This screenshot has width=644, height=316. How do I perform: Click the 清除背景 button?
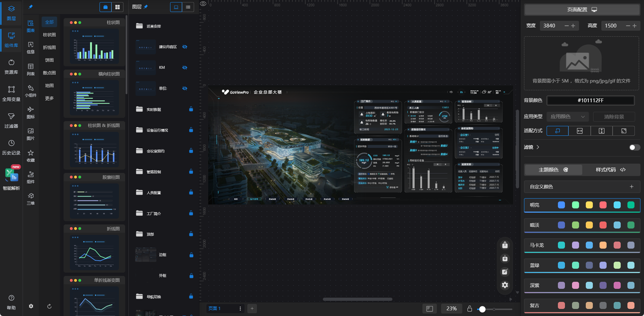click(614, 117)
